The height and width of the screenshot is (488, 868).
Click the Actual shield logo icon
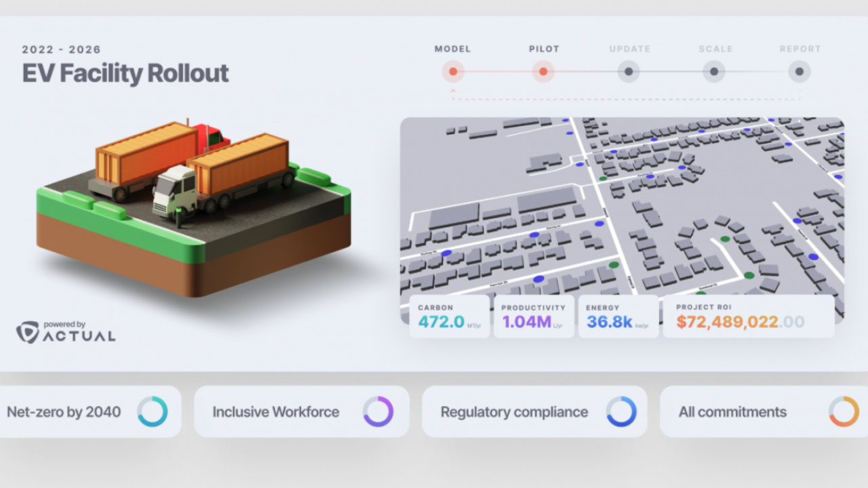27,332
